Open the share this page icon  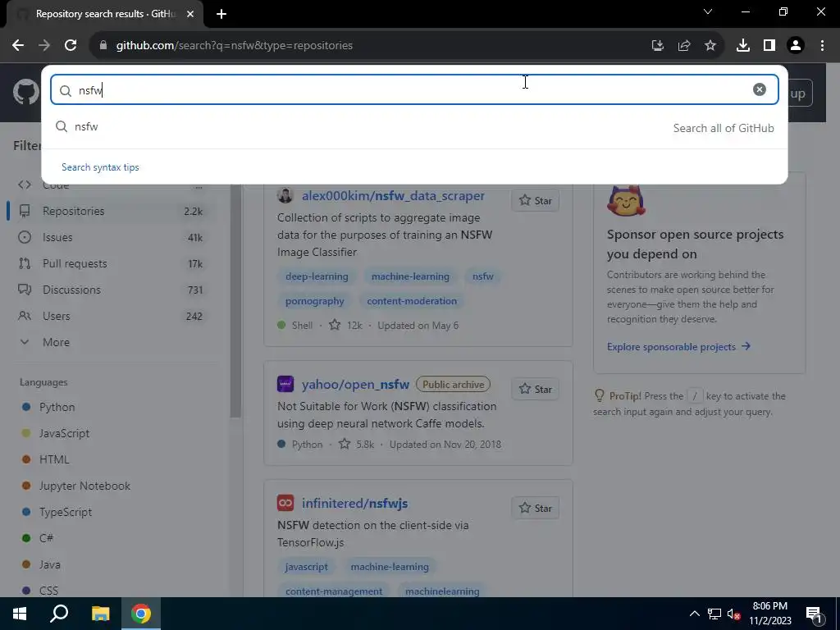click(x=684, y=46)
